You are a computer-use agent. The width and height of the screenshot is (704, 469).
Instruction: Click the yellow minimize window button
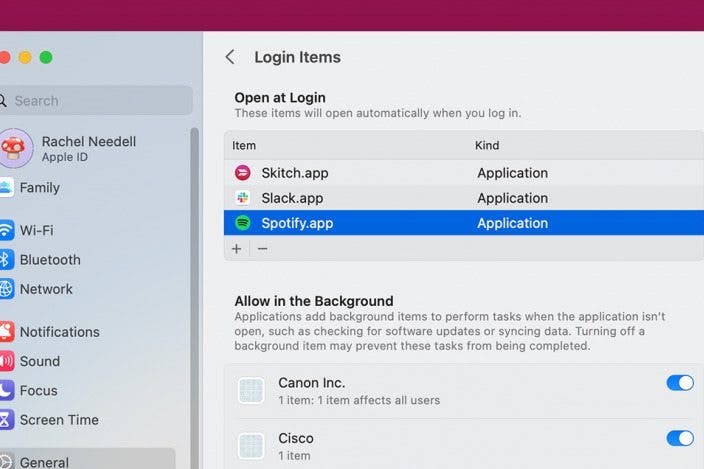click(25, 57)
